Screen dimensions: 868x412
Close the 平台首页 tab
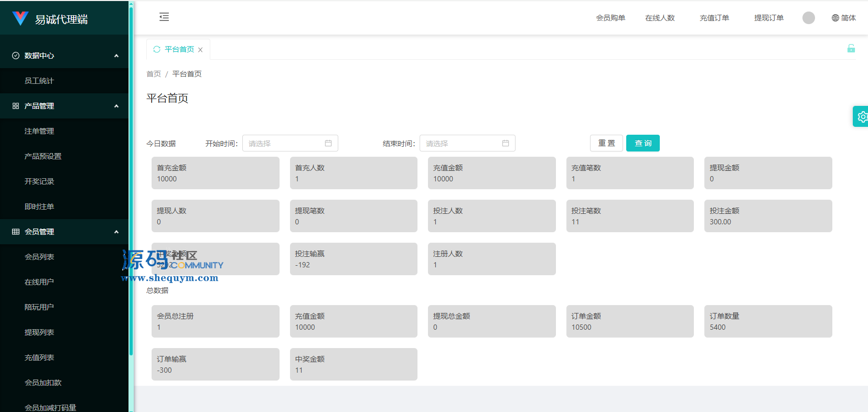coord(200,50)
